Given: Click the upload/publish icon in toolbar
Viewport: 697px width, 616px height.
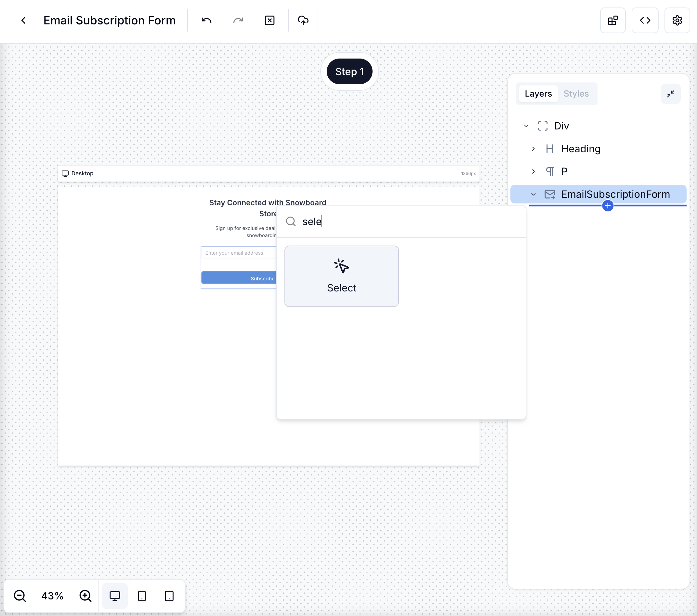Looking at the screenshot, I should click(x=303, y=20).
